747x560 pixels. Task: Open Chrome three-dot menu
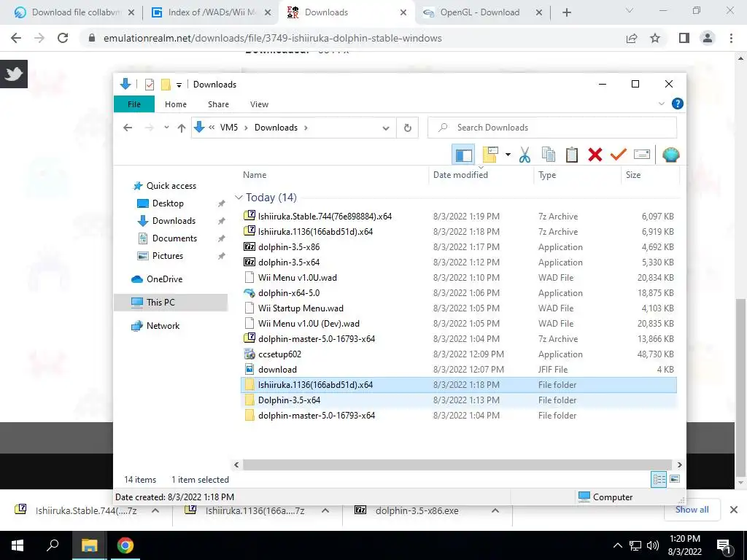[x=731, y=38]
